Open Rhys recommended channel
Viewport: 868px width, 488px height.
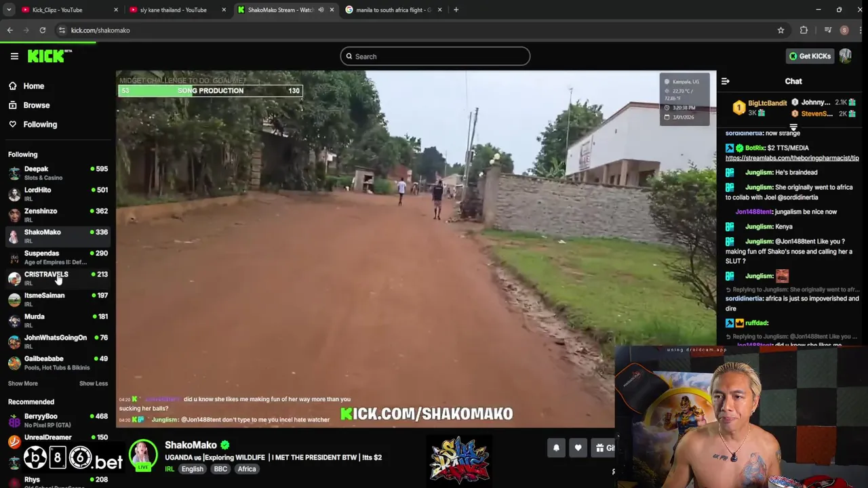tap(58, 482)
